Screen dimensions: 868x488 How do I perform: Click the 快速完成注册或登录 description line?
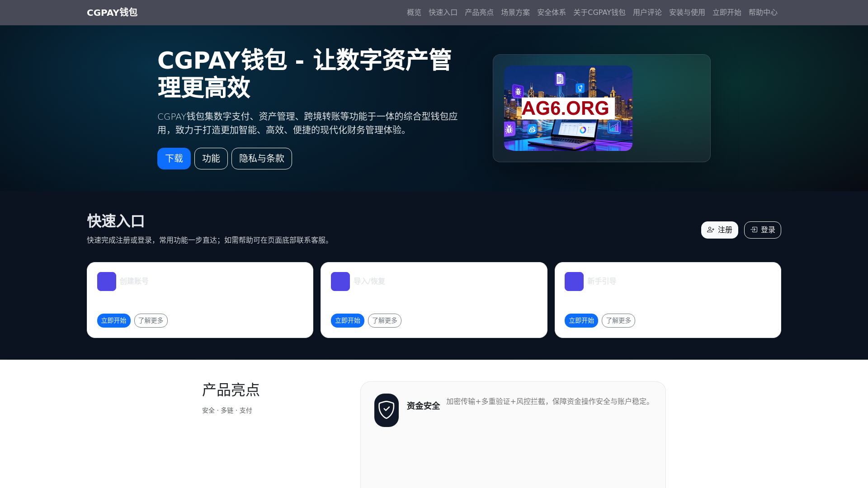(210, 240)
